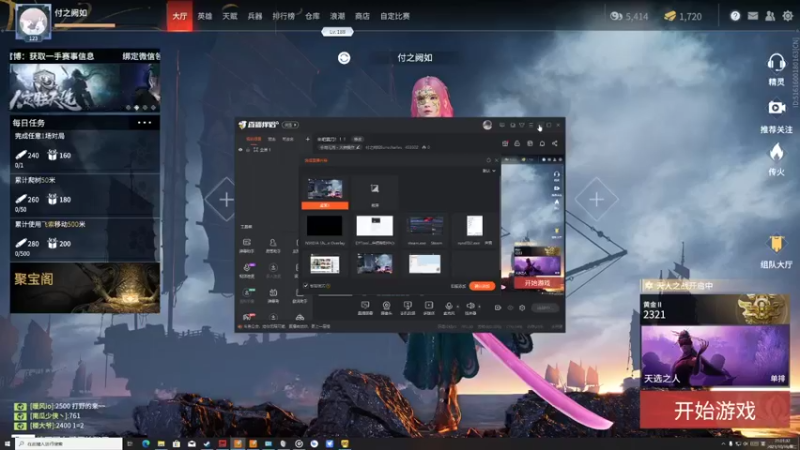Open the daily tasks three-dot menu

click(144, 122)
